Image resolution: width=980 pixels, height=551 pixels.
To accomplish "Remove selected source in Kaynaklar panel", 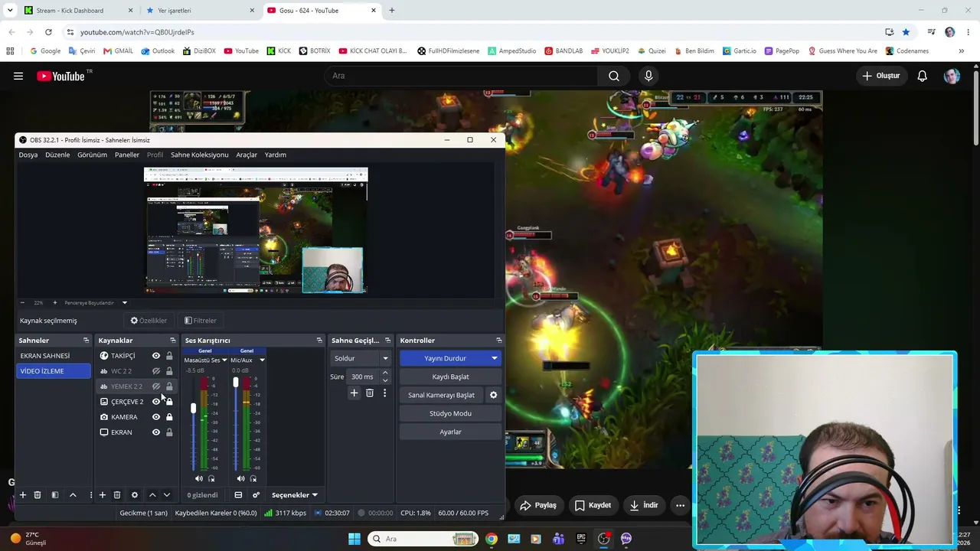I will [x=117, y=495].
